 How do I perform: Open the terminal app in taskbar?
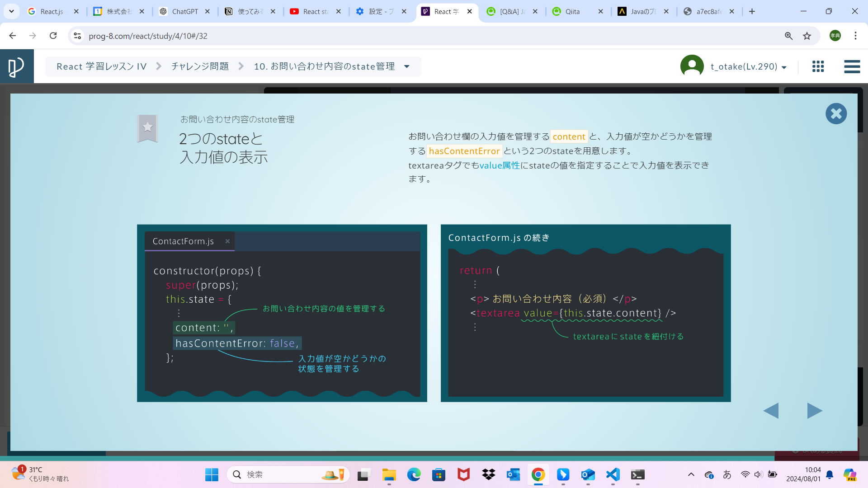[637, 474]
